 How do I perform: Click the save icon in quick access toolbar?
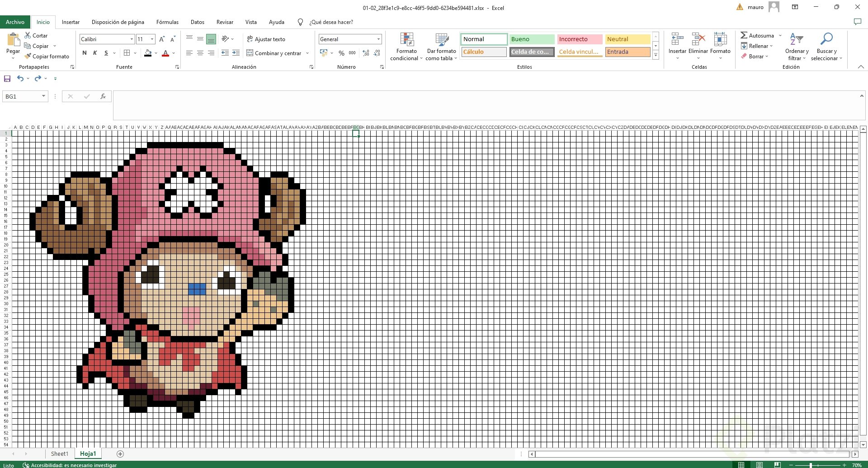(7, 78)
